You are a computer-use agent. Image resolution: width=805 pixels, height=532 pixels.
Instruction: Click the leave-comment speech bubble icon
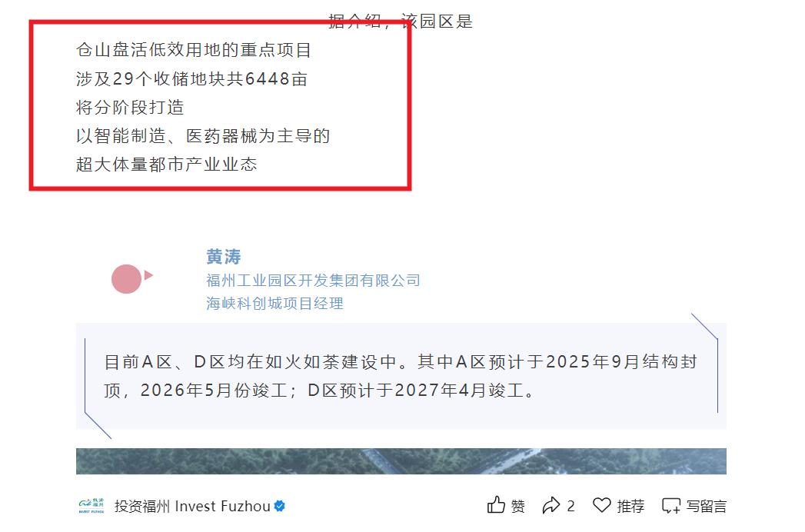(671, 506)
